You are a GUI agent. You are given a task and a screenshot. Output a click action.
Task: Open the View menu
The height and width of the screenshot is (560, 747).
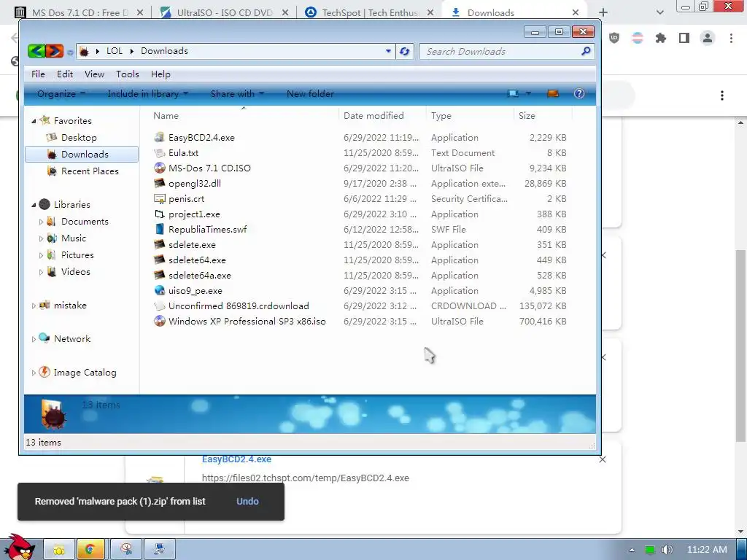click(x=94, y=74)
